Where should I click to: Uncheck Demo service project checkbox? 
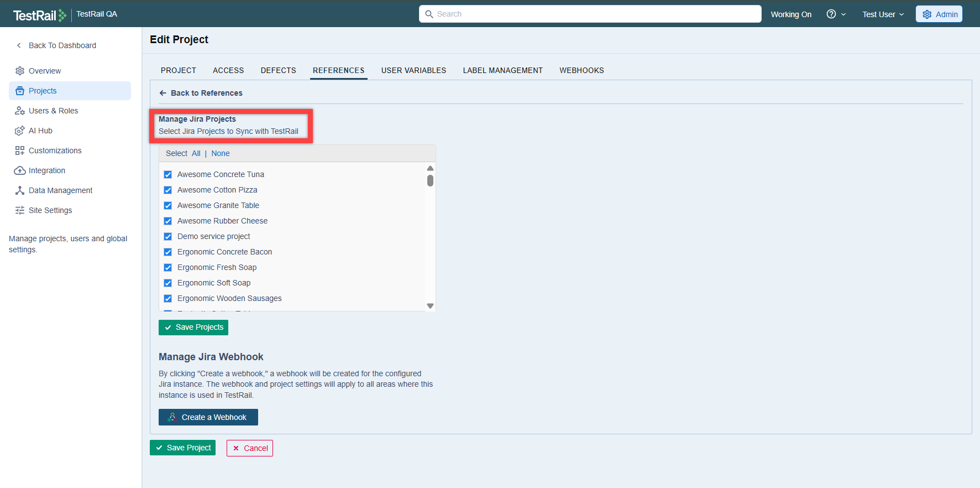point(168,236)
